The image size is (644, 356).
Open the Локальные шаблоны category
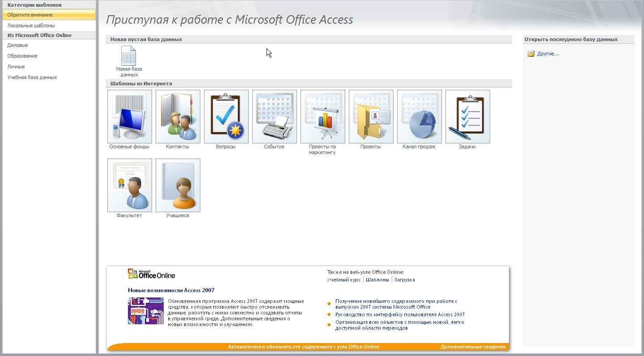(49, 25)
